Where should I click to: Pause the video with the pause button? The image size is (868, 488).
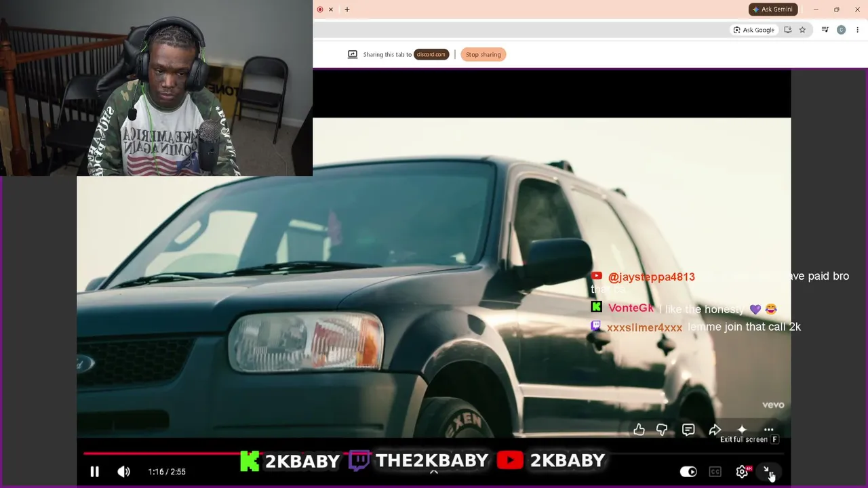[95, 472]
